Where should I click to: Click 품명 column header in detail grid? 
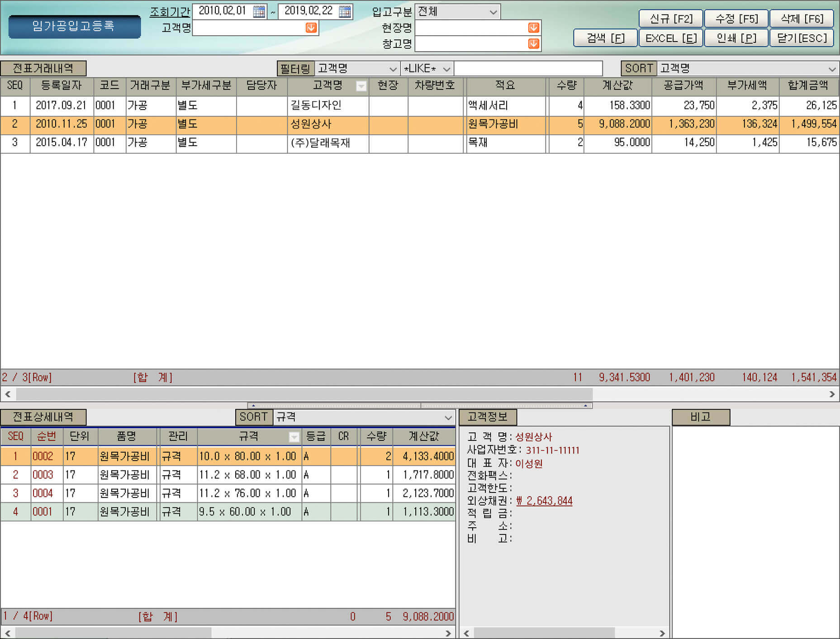pos(127,436)
